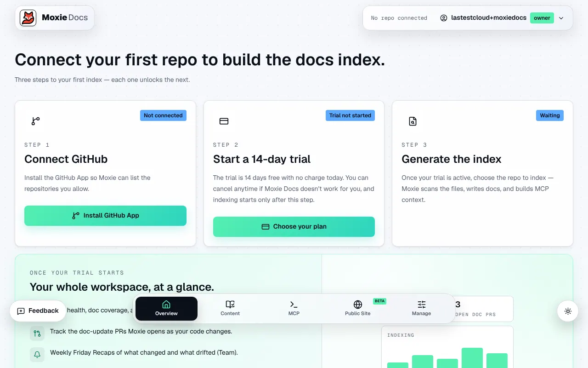Image resolution: width=588 pixels, height=368 pixels.
Task: Switch to the Content tab
Action: 230,309
